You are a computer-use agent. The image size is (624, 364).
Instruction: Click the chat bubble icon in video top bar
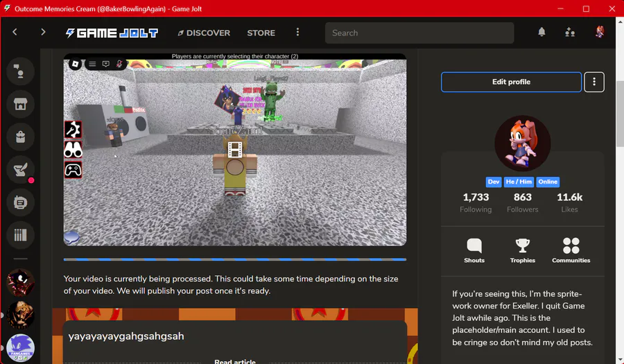point(106,64)
